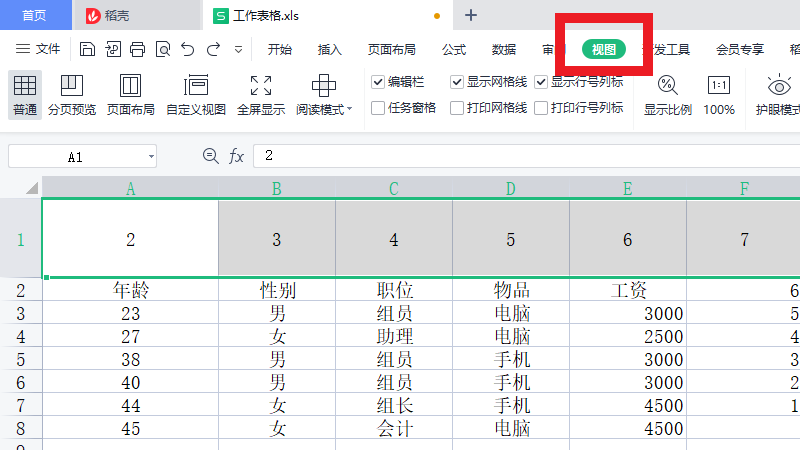The width and height of the screenshot is (800, 450).
Task: Click the new tab plus button
Action: pos(471,15)
